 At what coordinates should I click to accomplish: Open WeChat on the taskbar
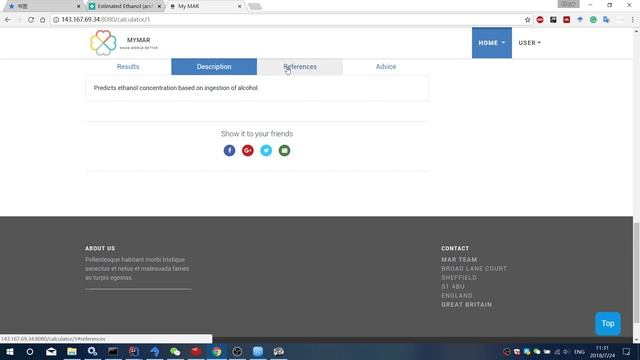tap(175, 351)
